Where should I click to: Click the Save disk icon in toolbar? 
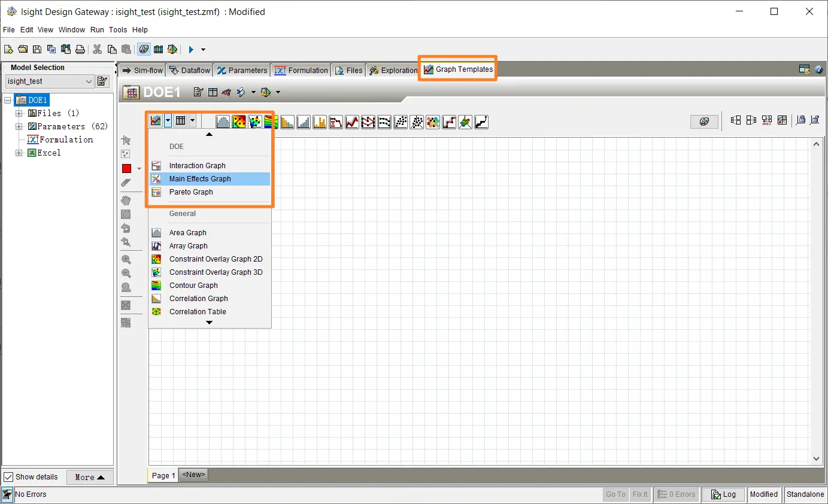[37, 50]
